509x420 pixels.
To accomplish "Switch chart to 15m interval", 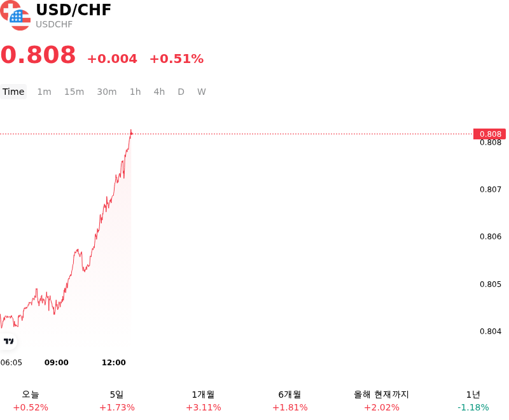I will coord(74,92).
